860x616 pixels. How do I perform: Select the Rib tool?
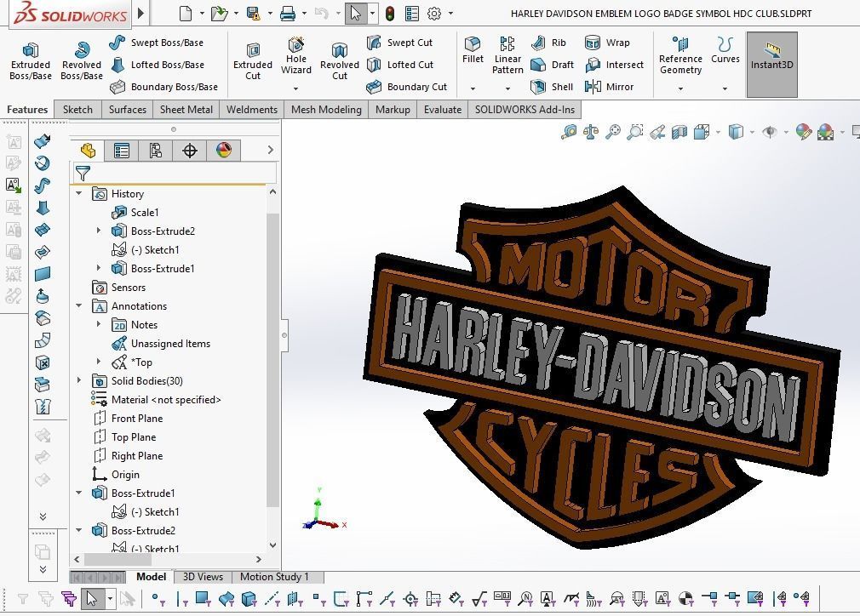pyautogui.click(x=548, y=43)
